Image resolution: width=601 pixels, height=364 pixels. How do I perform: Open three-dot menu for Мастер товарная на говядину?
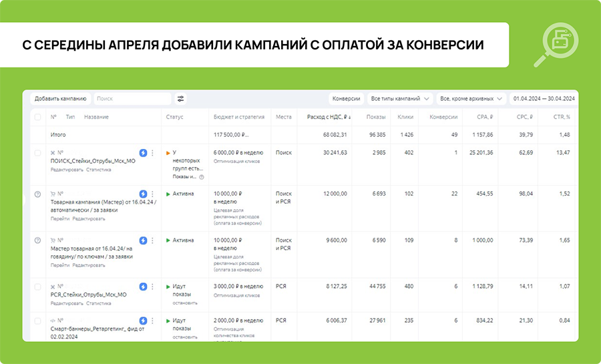(152, 240)
